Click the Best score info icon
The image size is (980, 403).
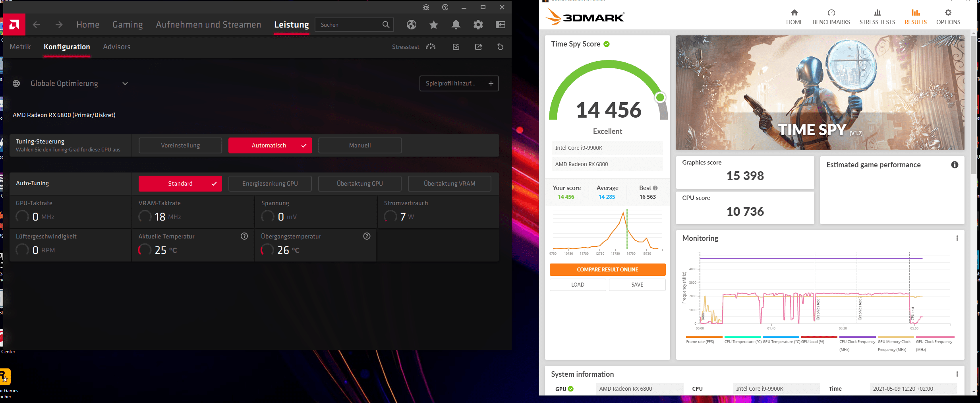tap(655, 188)
